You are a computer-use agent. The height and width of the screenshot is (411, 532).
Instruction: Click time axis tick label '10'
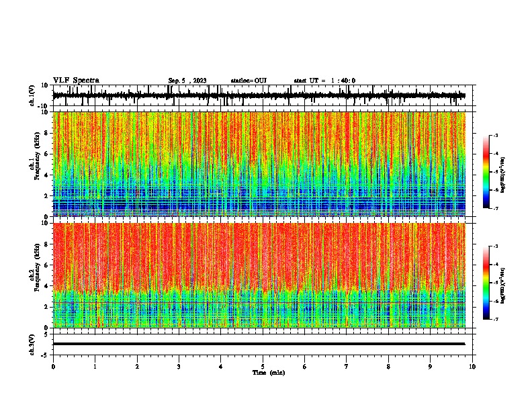(x=472, y=367)
